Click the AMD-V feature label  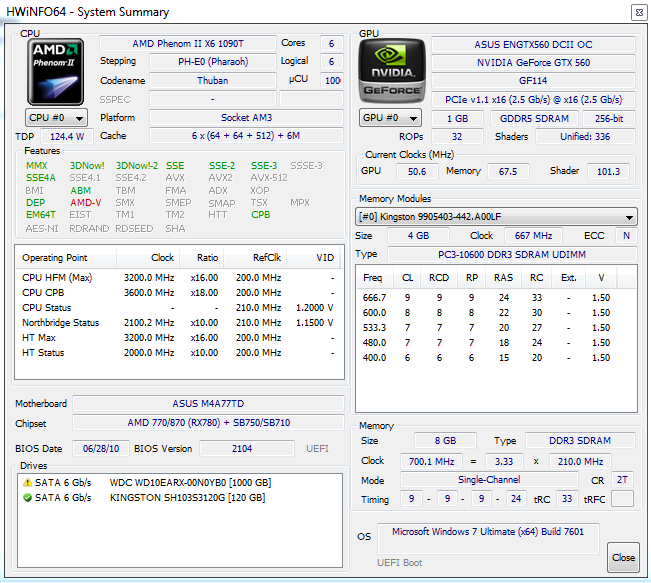(x=86, y=203)
